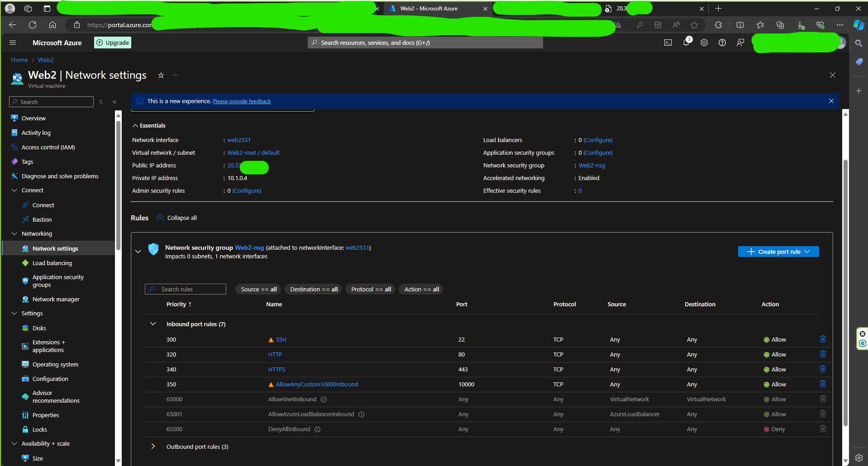The image size is (868, 466).
Task: Sort rules by Priority column
Action: click(179, 304)
